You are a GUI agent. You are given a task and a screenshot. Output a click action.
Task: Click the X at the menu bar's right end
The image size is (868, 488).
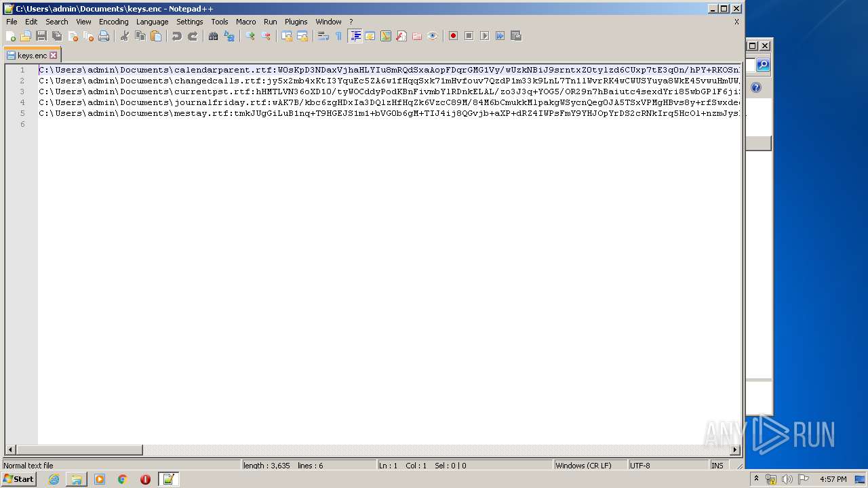tap(736, 22)
